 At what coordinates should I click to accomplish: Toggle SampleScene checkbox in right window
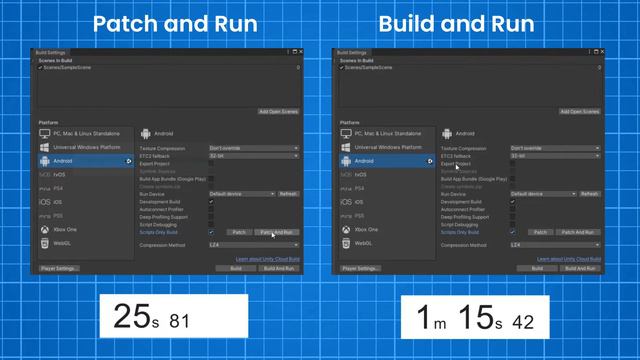(x=341, y=68)
